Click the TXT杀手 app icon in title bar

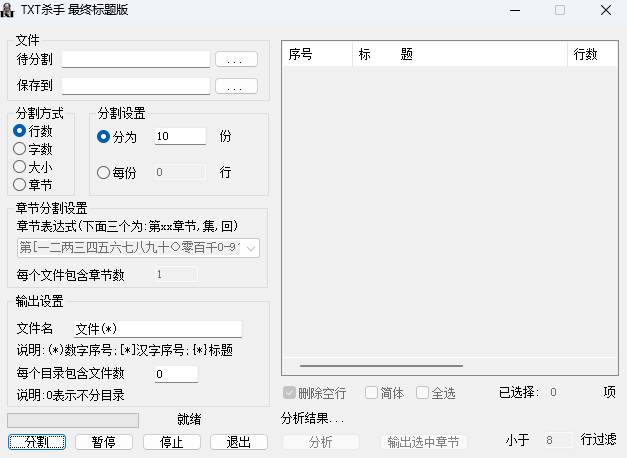pyautogui.click(x=8, y=10)
